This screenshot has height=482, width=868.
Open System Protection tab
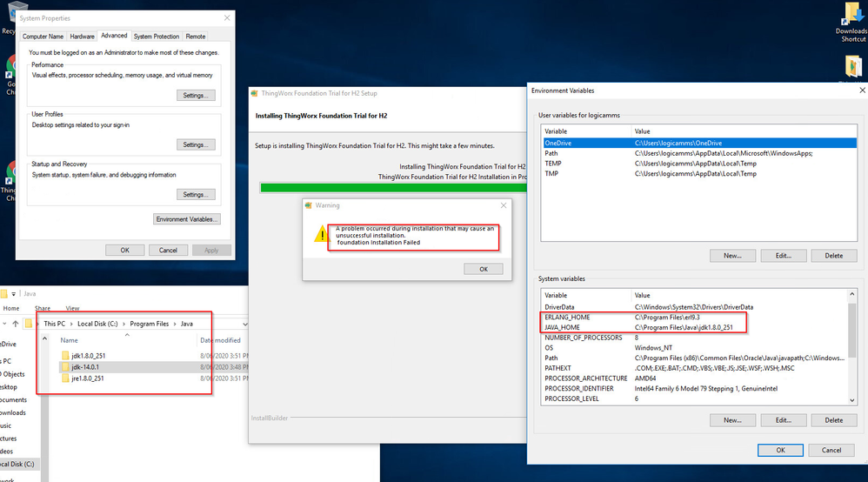[x=156, y=37]
